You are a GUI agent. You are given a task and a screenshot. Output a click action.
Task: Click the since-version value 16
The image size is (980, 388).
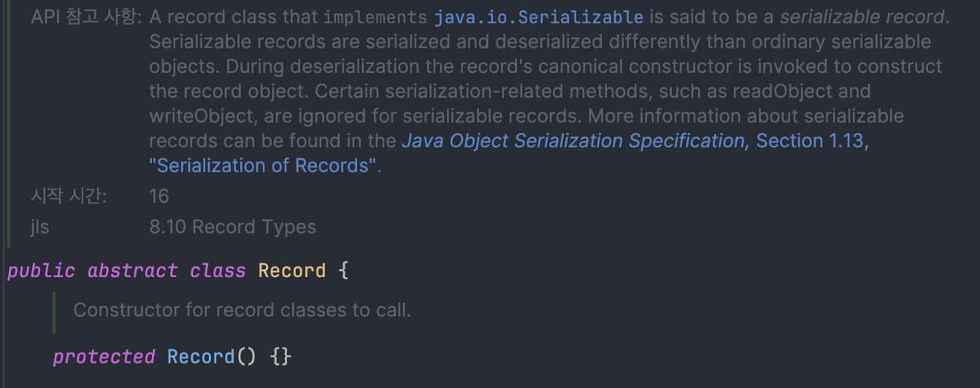click(x=158, y=196)
